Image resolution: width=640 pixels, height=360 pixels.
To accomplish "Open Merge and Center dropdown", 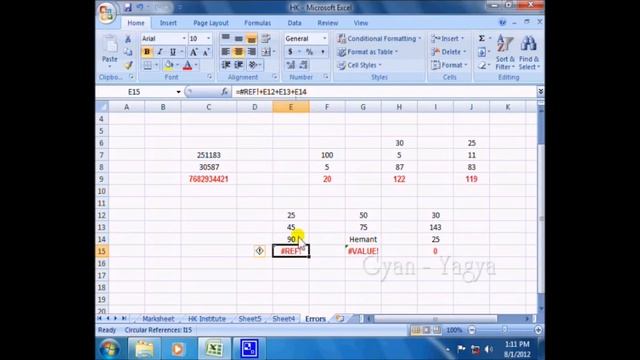I will (x=274, y=52).
